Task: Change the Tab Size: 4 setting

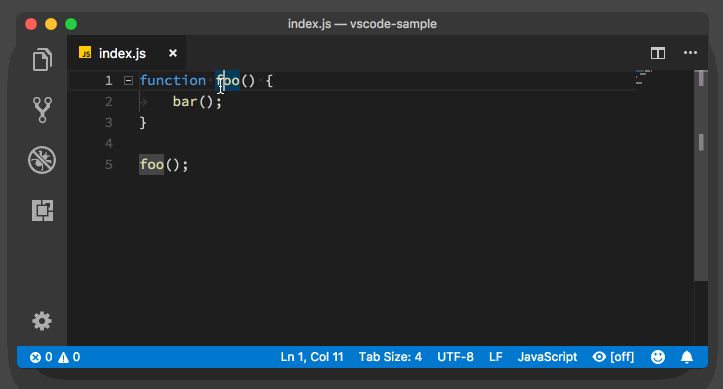Action: [x=390, y=357]
